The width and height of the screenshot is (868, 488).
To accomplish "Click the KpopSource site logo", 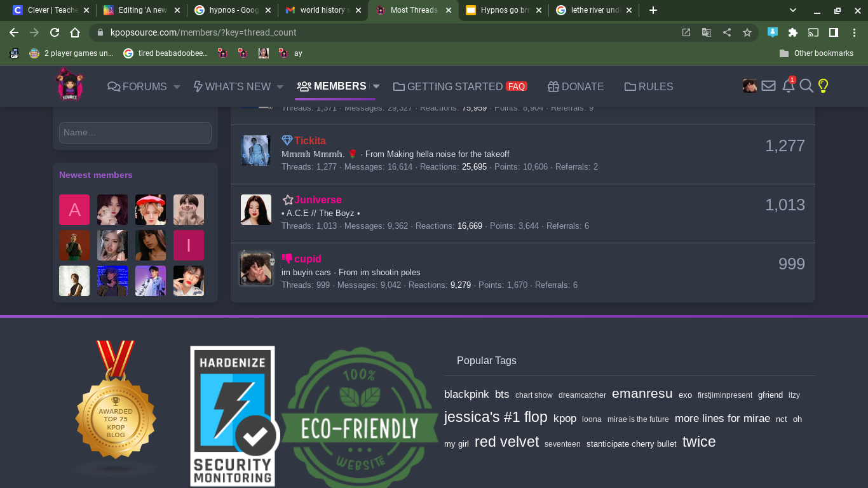I will [70, 85].
